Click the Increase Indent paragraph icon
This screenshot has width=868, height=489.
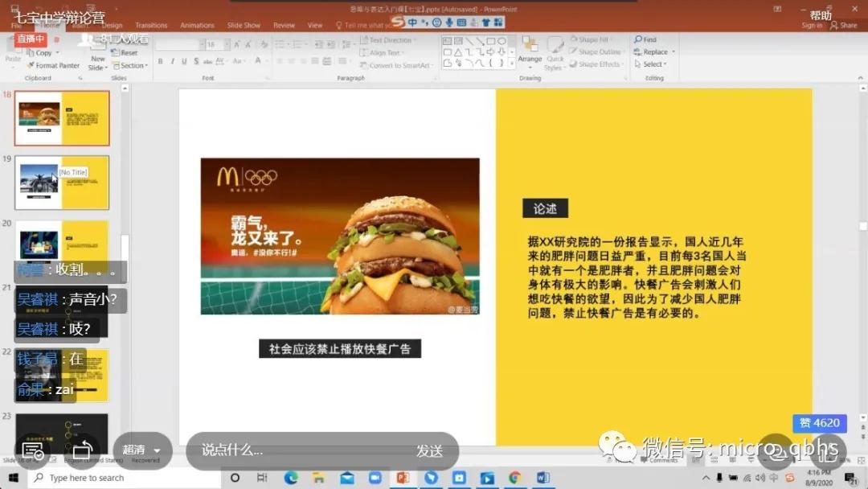coord(330,44)
